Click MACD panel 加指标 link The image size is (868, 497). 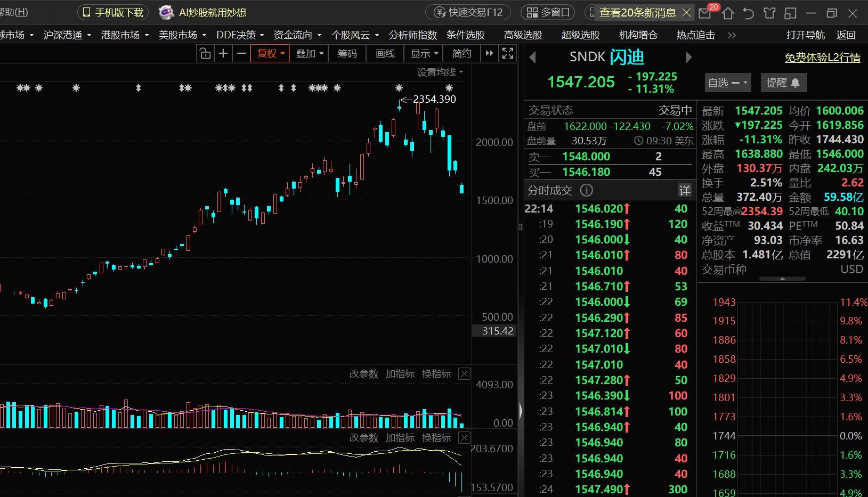click(400, 438)
